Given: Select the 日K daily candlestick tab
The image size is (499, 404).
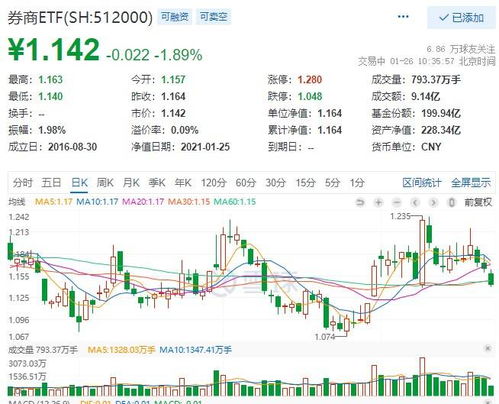Looking at the screenshot, I should [x=79, y=183].
